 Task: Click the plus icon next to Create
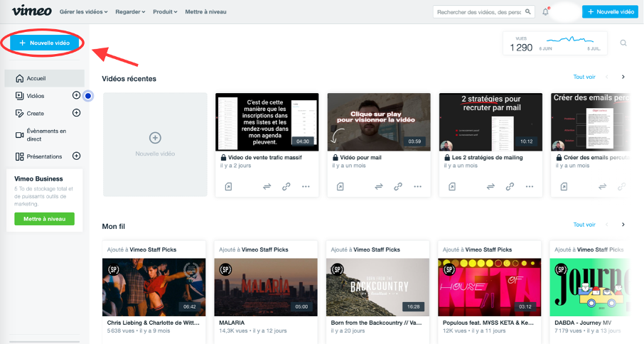point(76,113)
